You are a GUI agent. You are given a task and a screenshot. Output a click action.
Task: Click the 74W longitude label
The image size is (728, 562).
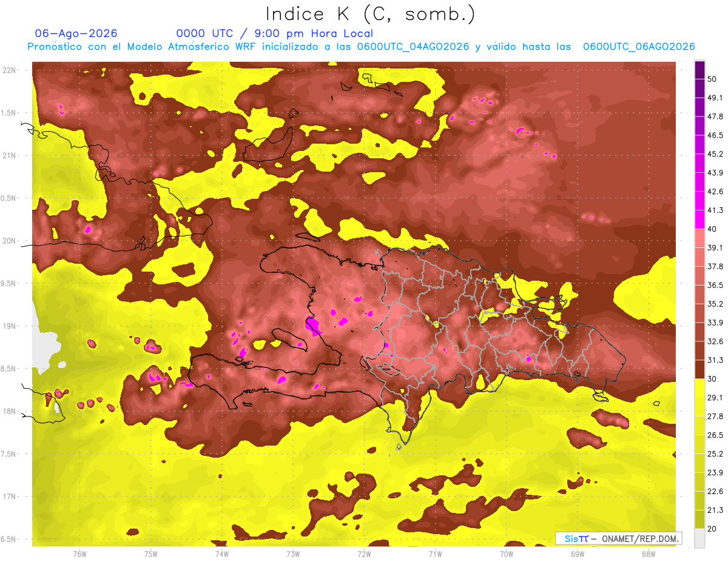pyautogui.click(x=222, y=554)
